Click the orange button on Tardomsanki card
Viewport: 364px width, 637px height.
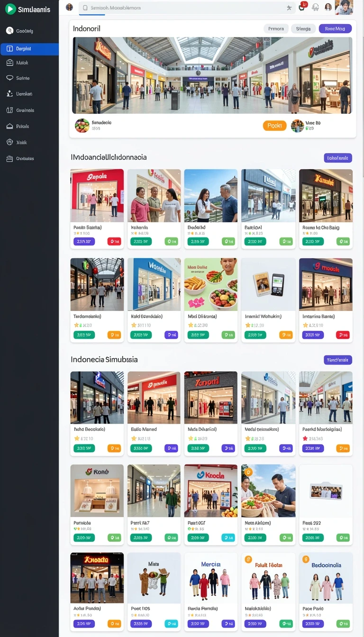pos(114,335)
